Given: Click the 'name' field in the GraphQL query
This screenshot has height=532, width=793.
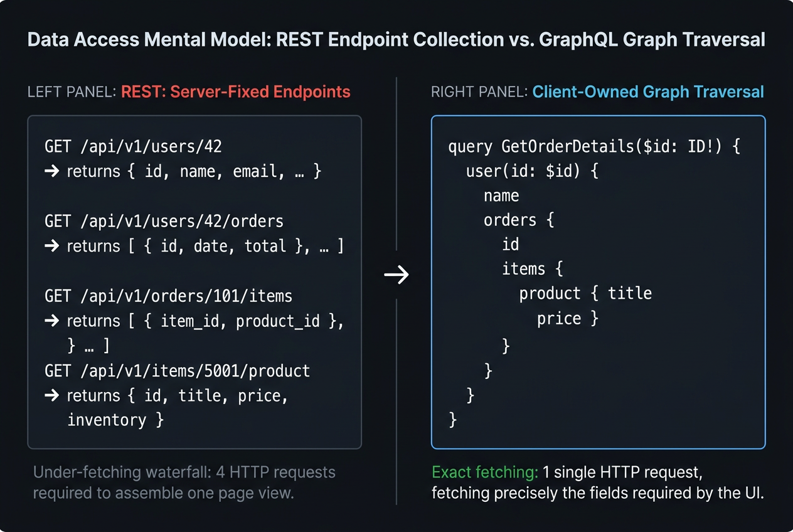Looking at the screenshot, I should click(501, 196).
